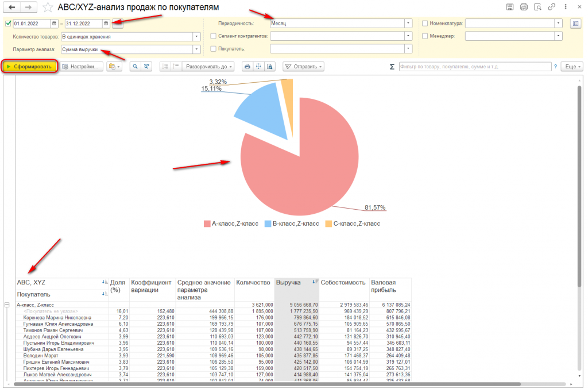Enable the Менеджер filter checkbox
The width and height of the screenshot is (588, 389).
pos(425,36)
